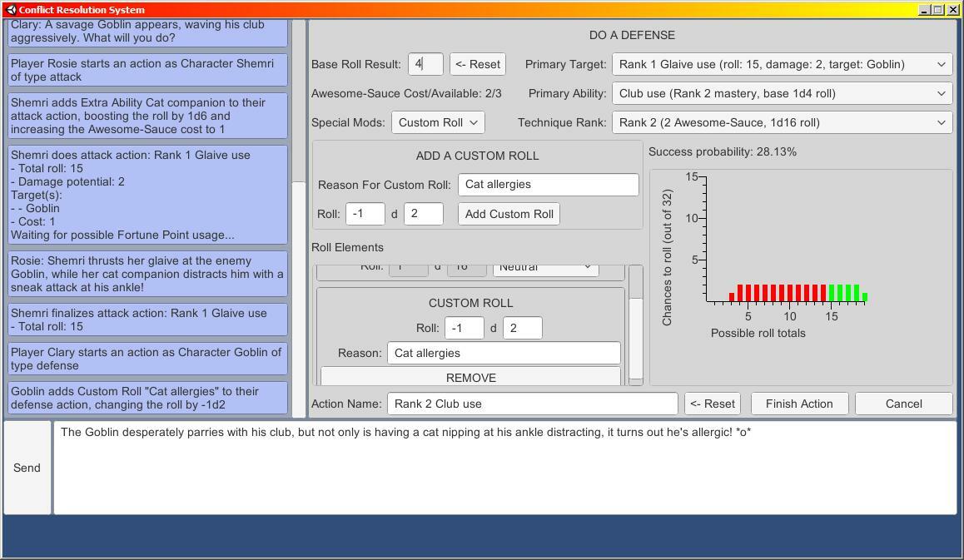964x560 pixels.
Task: Focus the Base Roll Result input
Action: (425, 64)
